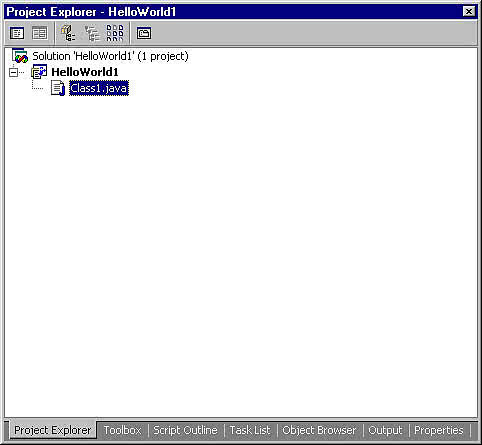Click the HelloWorld1 project icon
Screen dimensions: 482x445
pos(39,72)
